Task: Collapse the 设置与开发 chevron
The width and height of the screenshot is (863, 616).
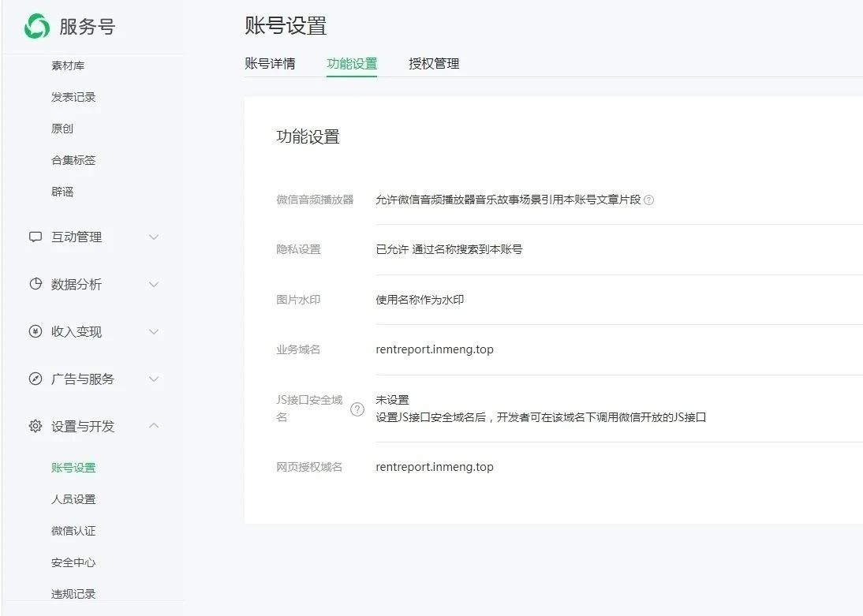Action: point(154,426)
